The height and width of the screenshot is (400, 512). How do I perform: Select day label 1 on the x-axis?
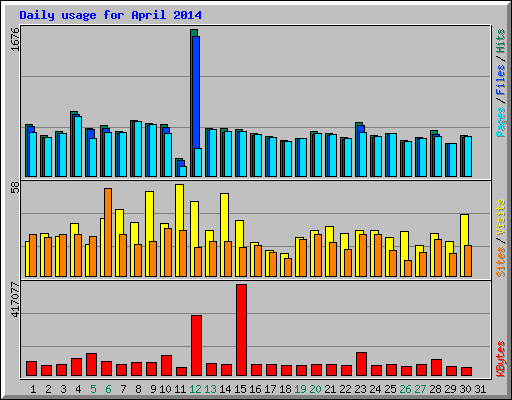[x=33, y=389]
